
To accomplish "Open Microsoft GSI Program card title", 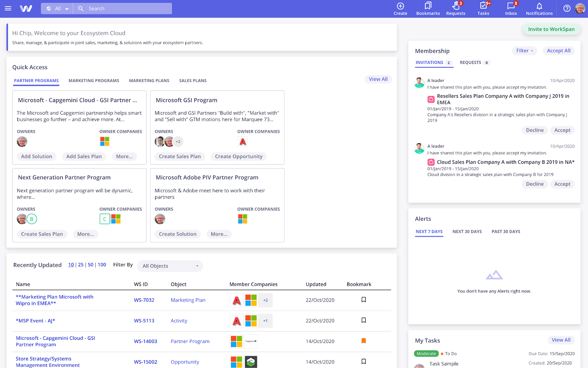I will click(x=186, y=100).
